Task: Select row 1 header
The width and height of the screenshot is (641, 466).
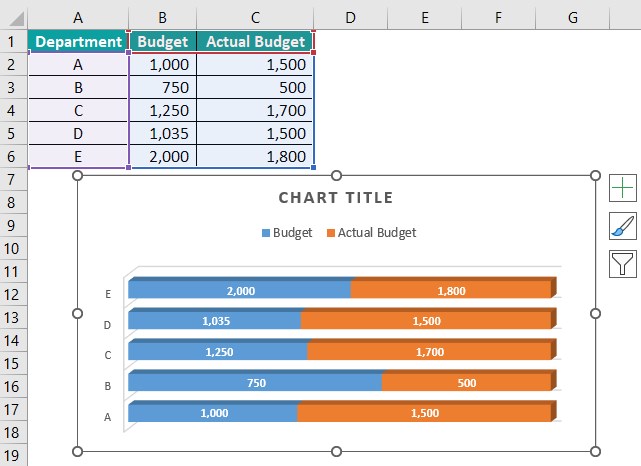Action: tap(13, 41)
